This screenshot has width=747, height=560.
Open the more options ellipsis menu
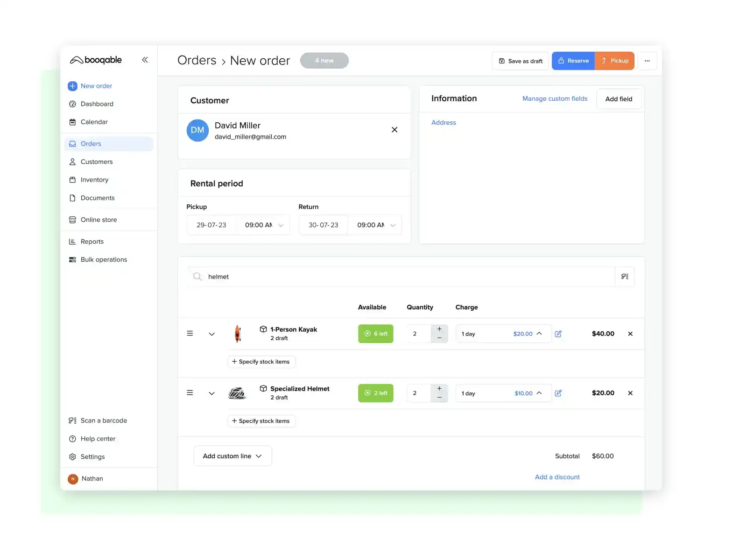(647, 61)
